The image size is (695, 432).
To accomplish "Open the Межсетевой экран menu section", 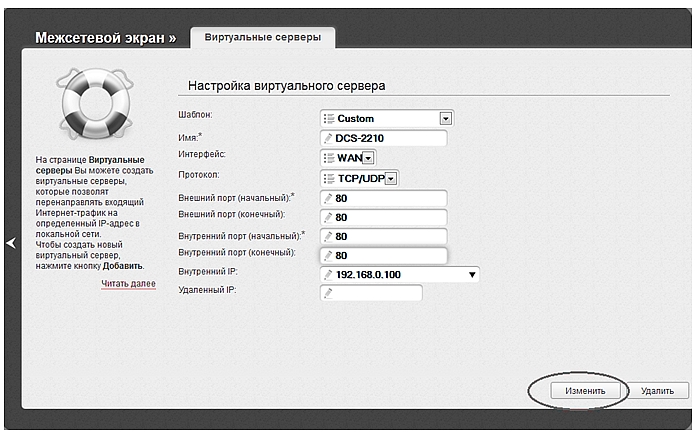I will (105, 38).
